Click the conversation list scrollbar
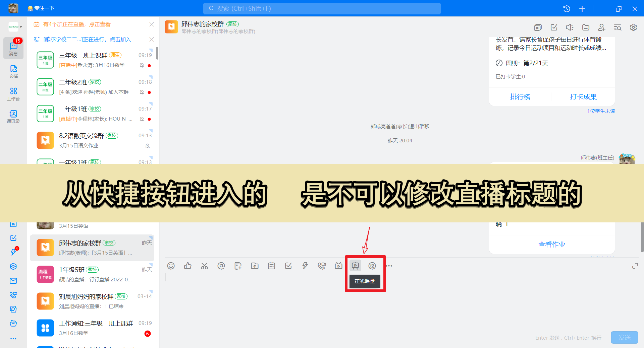Image resolution: width=644 pixels, height=348 pixels. point(157,54)
